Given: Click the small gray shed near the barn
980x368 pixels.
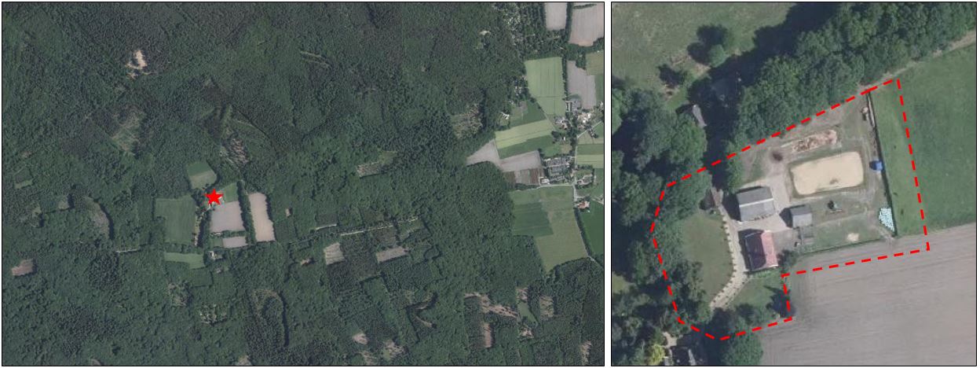Looking at the screenshot, I should tap(800, 216).
